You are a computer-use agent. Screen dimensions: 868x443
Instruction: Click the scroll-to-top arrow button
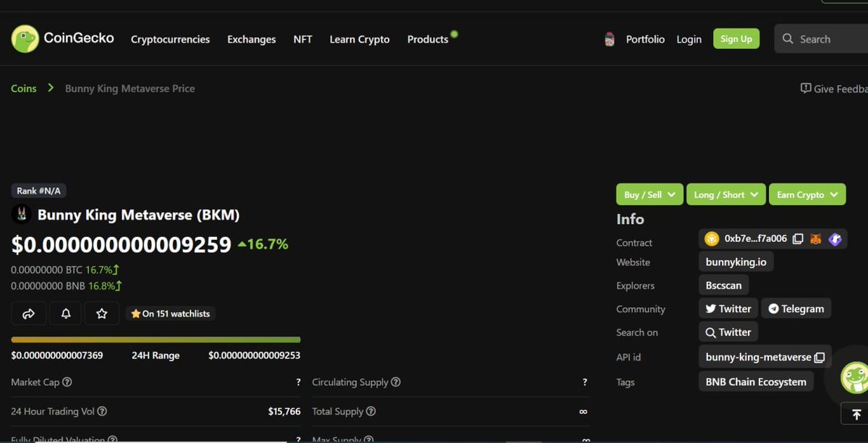click(x=856, y=414)
